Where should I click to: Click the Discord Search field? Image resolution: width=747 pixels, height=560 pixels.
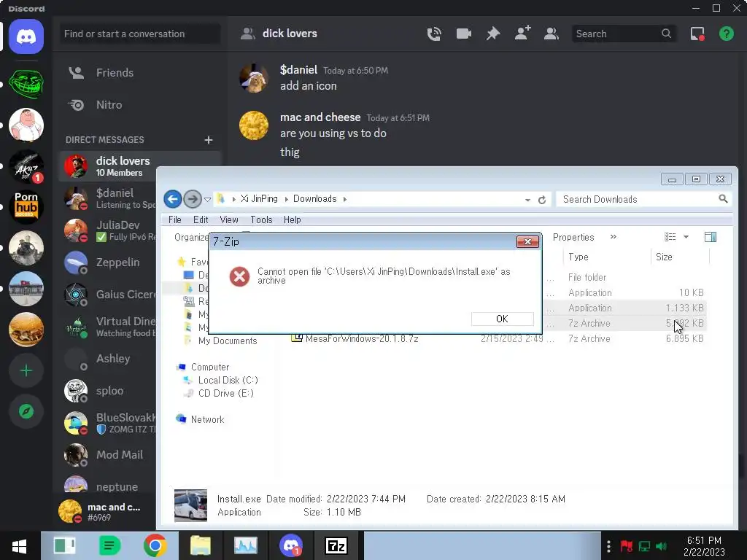pos(624,34)
